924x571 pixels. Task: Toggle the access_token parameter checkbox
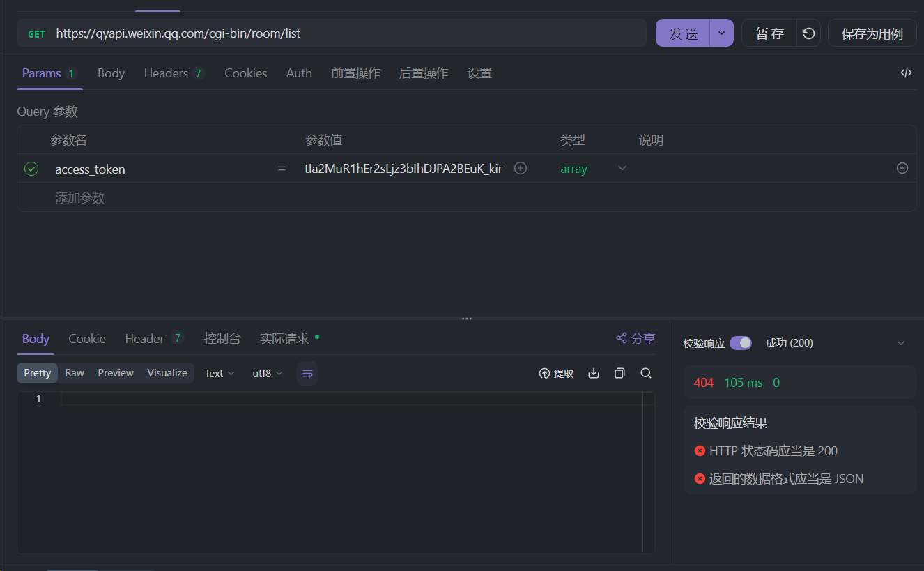pyautogui.click(x=31, y=168)
